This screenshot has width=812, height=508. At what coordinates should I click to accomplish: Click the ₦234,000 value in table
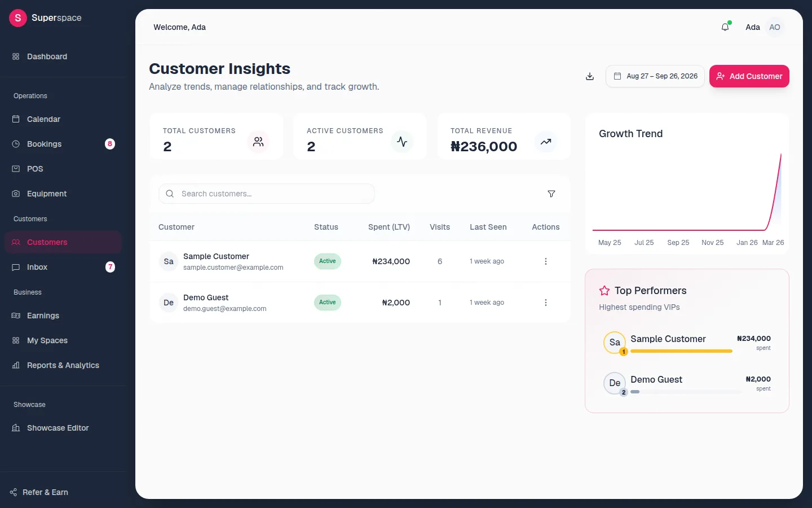click(391, 261)
